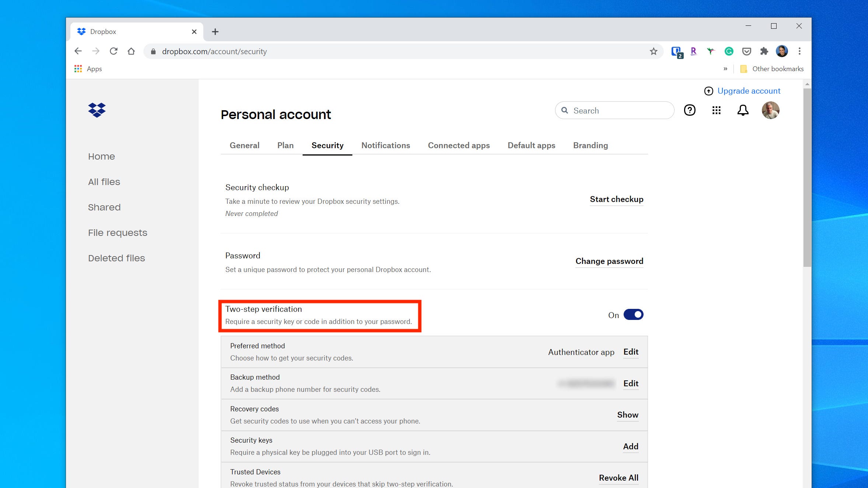Click the purple R extension icon
Viewport: 868px width, 488px height.
pyautogui.click(x=694, y=51)
